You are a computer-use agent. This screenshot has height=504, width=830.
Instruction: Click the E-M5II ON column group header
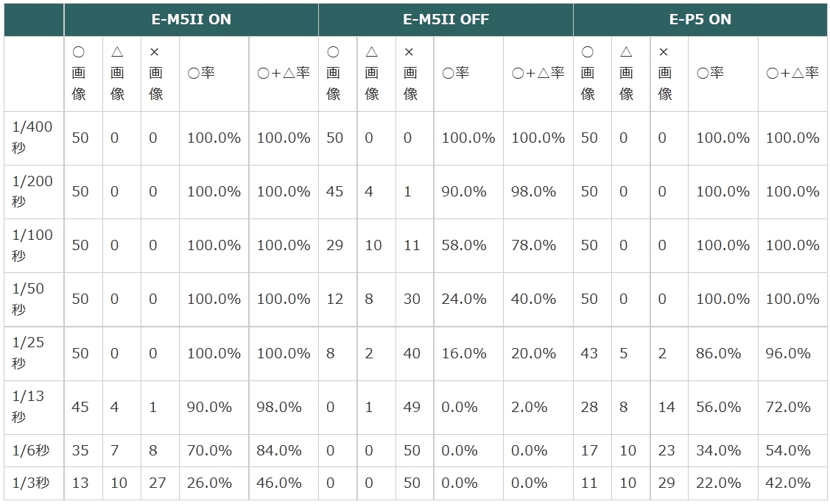point(191,20)
